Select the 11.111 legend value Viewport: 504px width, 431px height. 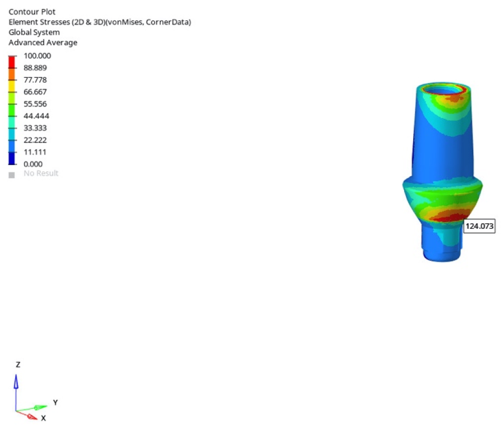35,152
